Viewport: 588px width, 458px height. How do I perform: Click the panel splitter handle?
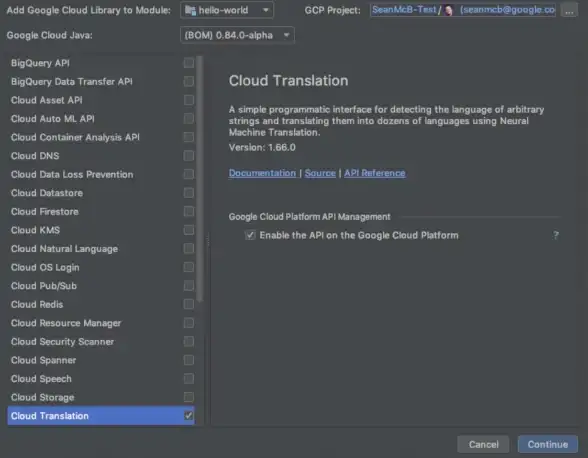[x=208, y=240]
